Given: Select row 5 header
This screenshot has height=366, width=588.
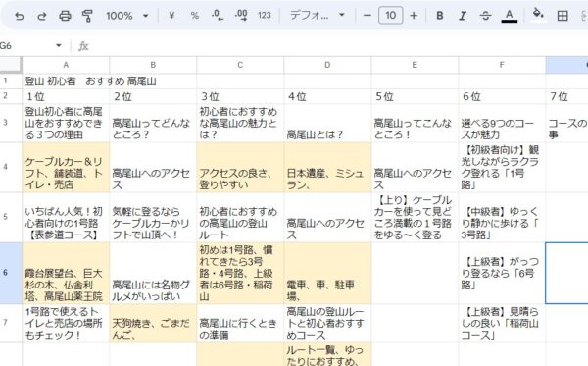Looking at the screenshot, I should coord(11,218).
